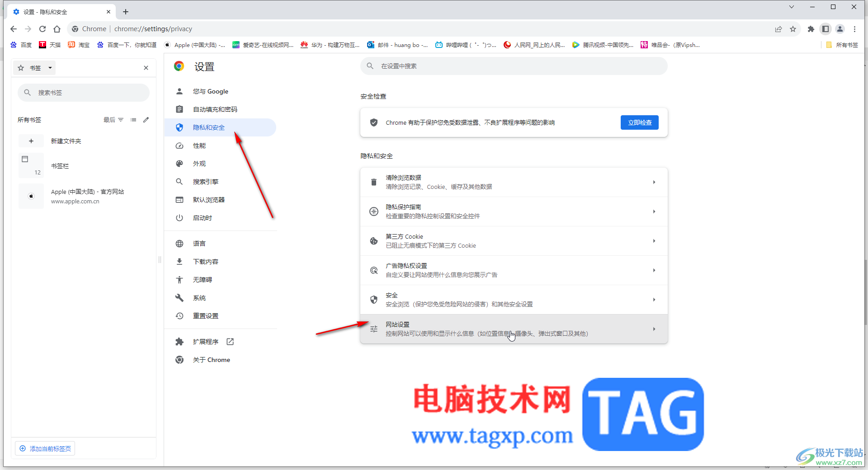
Task: Bookmark this page with the star icon
Action: [793, 29]
